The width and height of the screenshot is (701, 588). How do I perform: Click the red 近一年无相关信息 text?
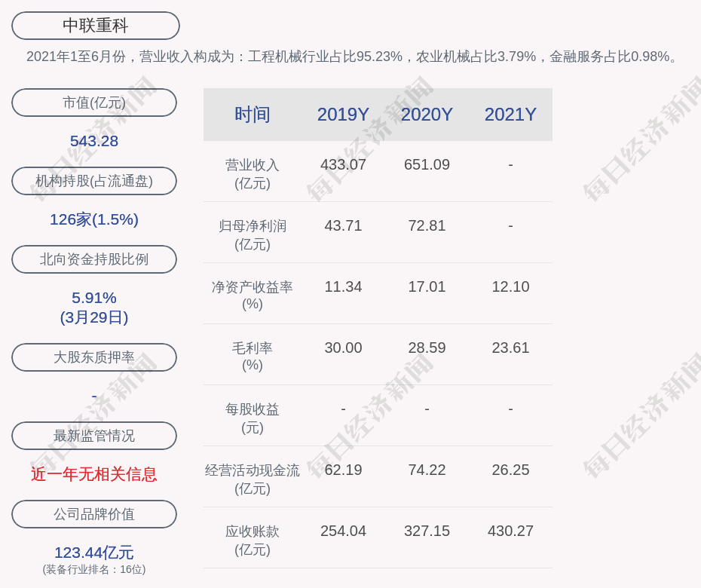click(94, 474)
